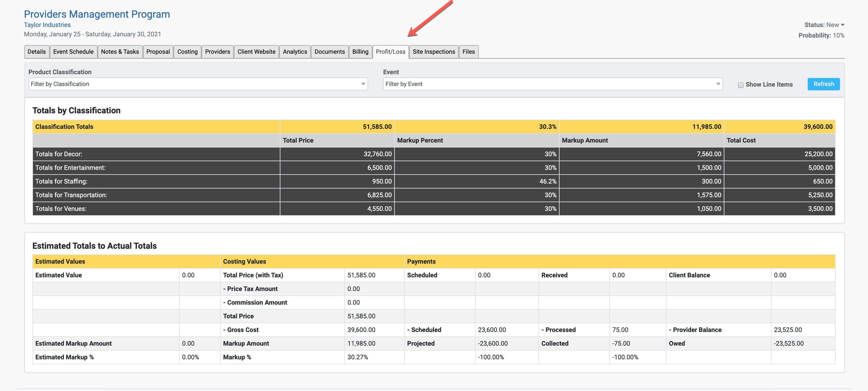Viewport: 868px width, 391px height.
Task: Click the event date range text
Action: point(92,34)
